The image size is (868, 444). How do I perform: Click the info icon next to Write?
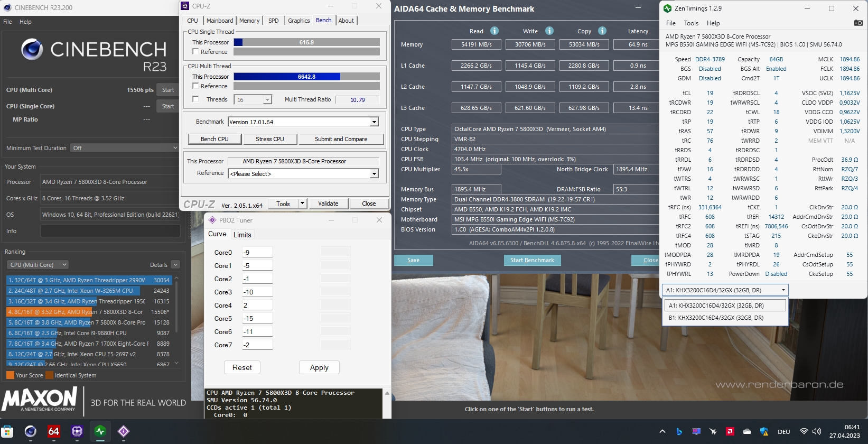coord(549,31)
